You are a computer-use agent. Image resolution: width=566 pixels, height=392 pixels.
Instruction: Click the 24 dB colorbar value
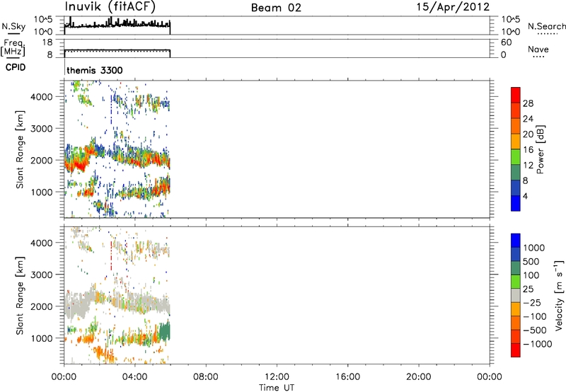point(528,119)
